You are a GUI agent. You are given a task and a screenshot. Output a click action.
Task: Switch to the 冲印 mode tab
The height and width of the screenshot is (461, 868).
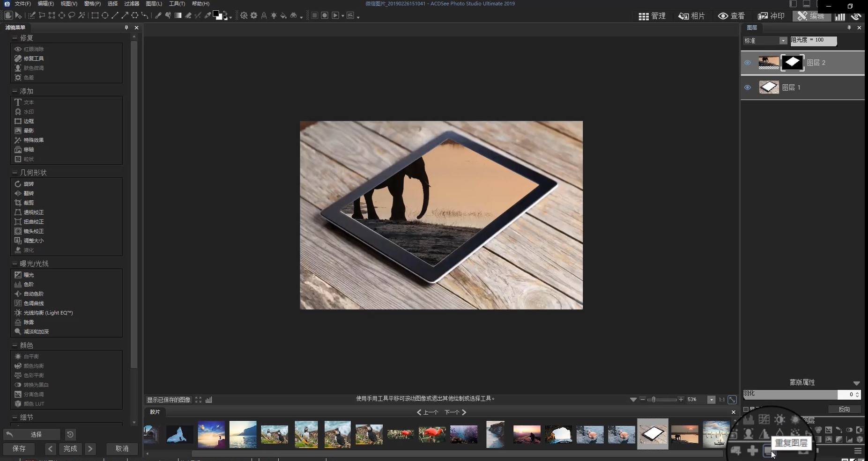pyautogui.click(x=771, y=16)
